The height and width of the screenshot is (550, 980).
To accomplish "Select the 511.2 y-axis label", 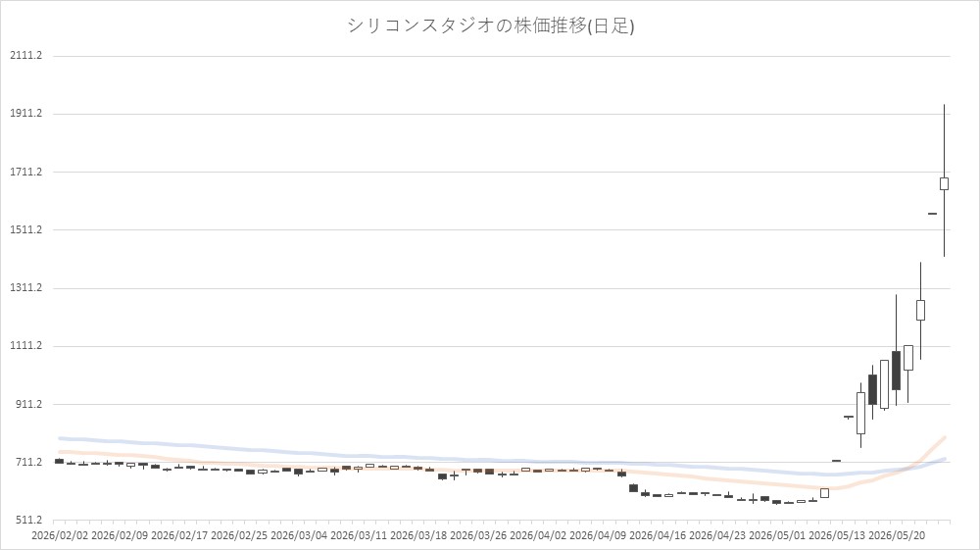I will [28, 520].
